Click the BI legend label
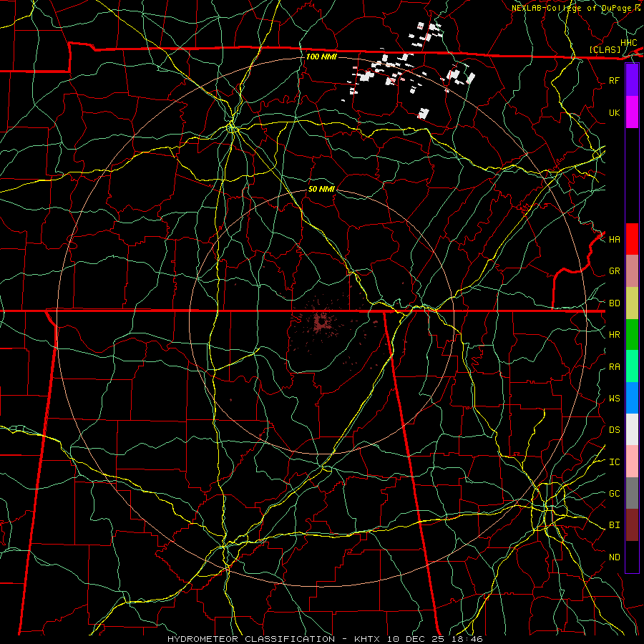This screenshot has width=644, height=644. (614, 525)
